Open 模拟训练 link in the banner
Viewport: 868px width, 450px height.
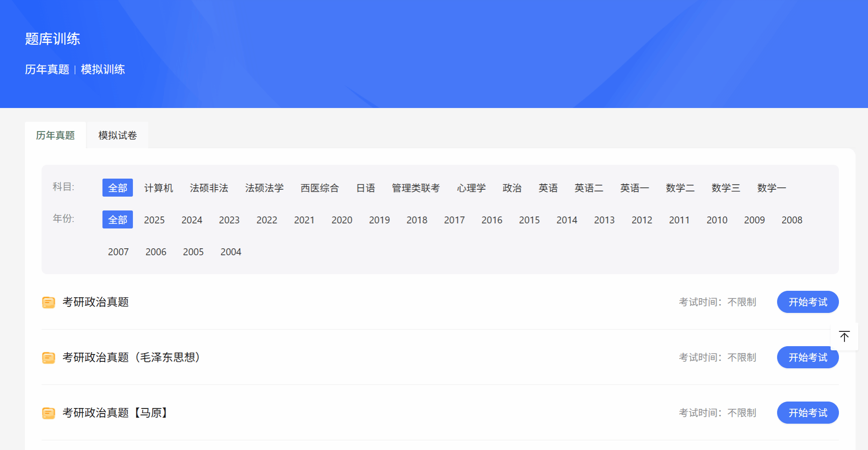(102, 69)
